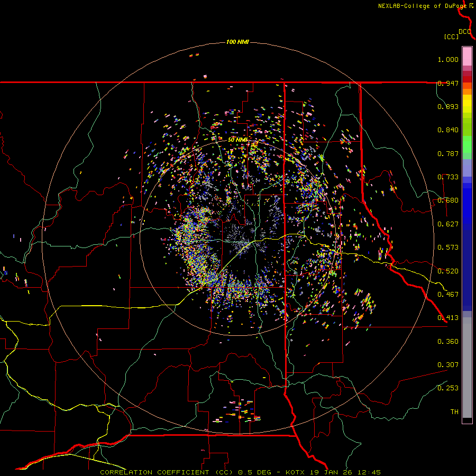Click the 0.947 color scale value
This screenshot has height=476, width=476.
pos(448,83)
